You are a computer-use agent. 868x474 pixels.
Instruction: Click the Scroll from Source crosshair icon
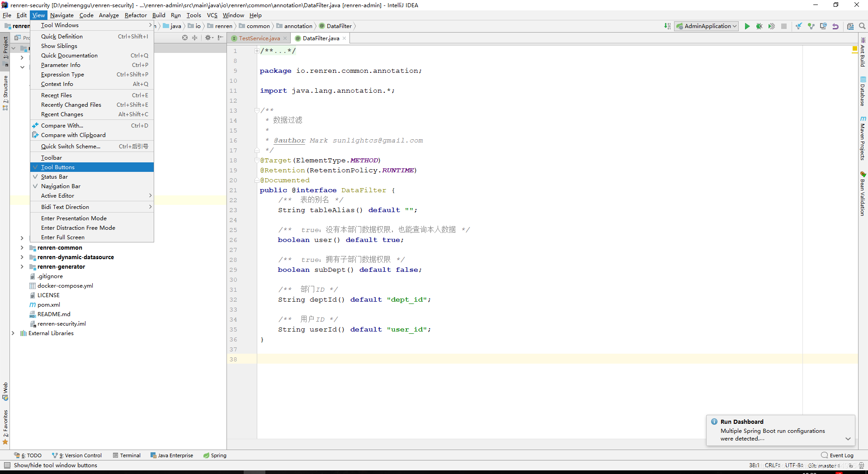[x=185, y=38]
